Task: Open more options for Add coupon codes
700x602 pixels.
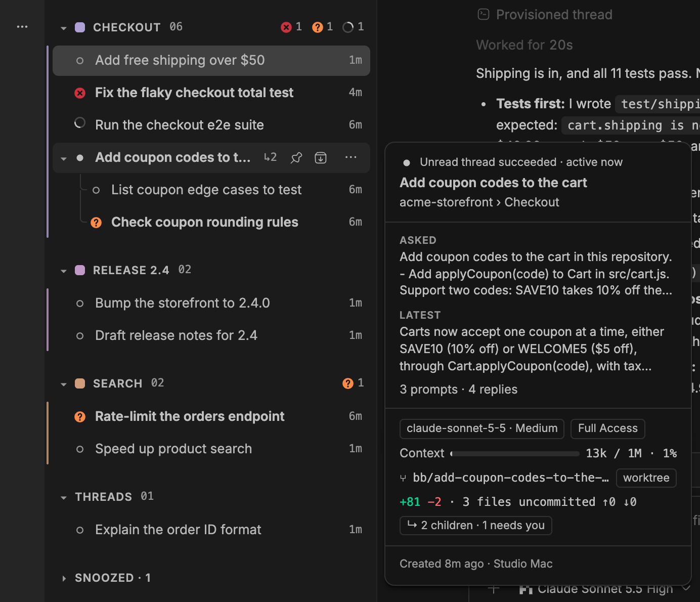Action: pyautogui.click(x=351, y=157)
